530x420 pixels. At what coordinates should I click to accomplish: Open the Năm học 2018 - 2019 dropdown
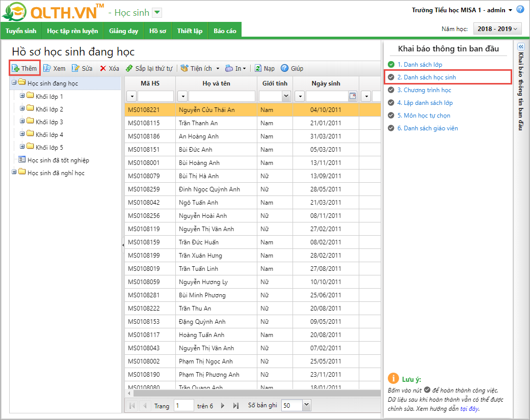pyautogui.click(x=497, y=29)
